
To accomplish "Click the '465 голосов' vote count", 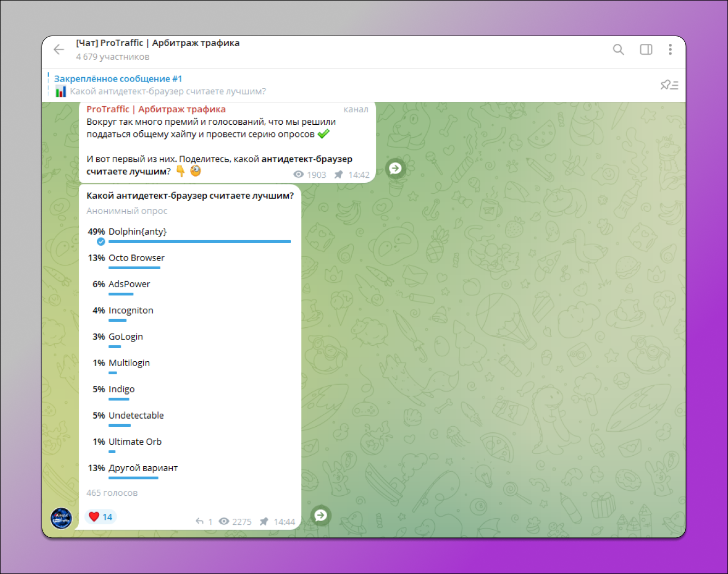I will [x=112, y=492].
